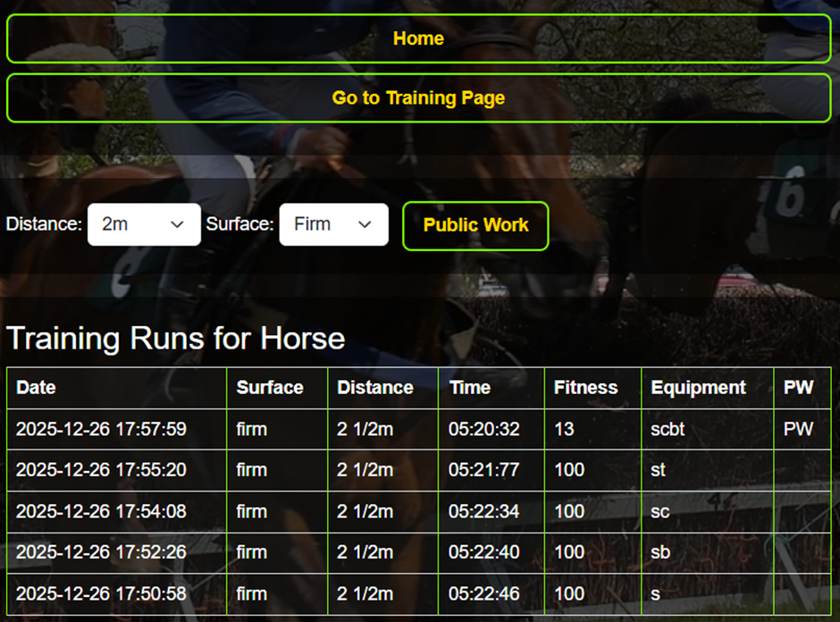Expand the Surface dropdown showing Firm

(x=333, y=224)
